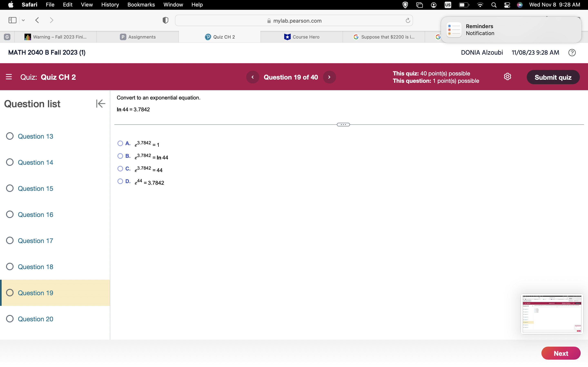Viewport: 588px width, 367px height.
Task: Open the Safari sidebar dropdown chevron
Action: coord(23,20)
